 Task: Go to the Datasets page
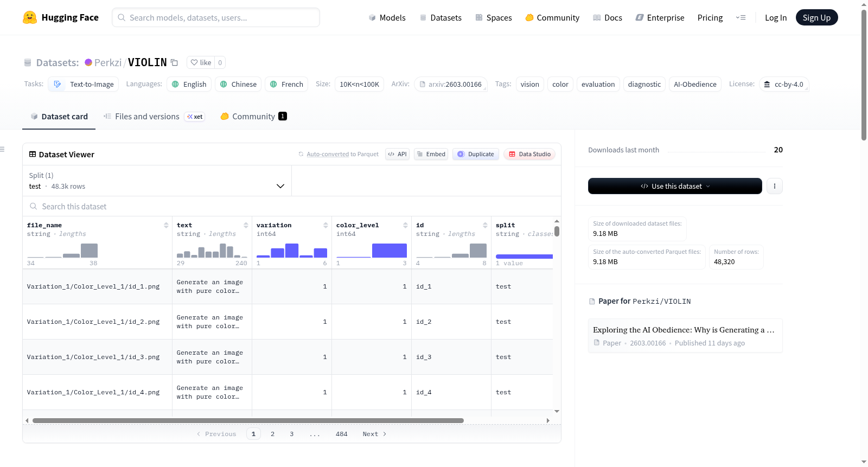coord(441,17)
